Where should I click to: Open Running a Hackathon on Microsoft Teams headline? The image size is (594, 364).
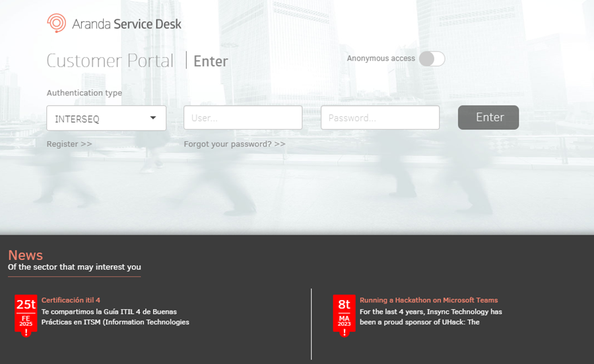(429, 300)
